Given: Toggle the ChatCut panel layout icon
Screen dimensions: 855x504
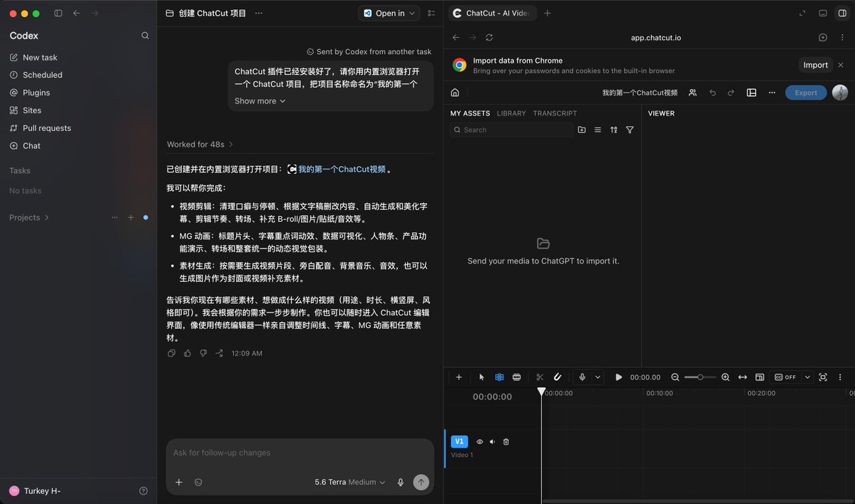Looking at the screenshot, I should 752,93.
